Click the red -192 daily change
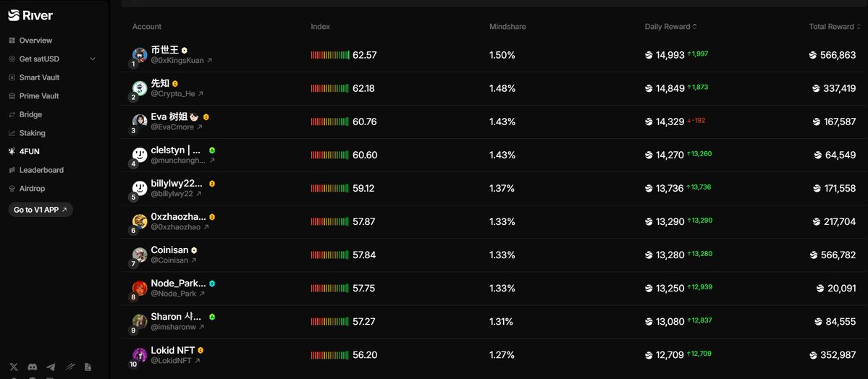868x379 pixels. tap(696, 121)
